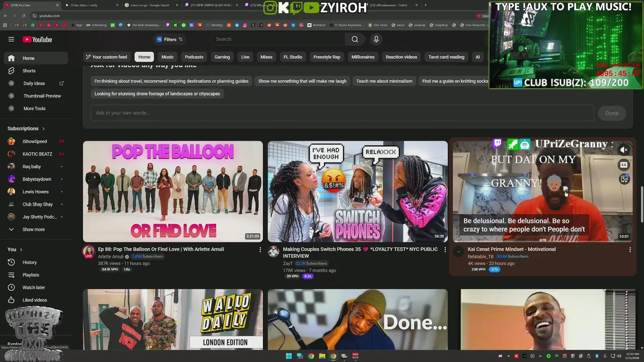644x362 pixels.
Task: Choose the knitting socks guide suggestion
Action: click(x=455, y=81)
